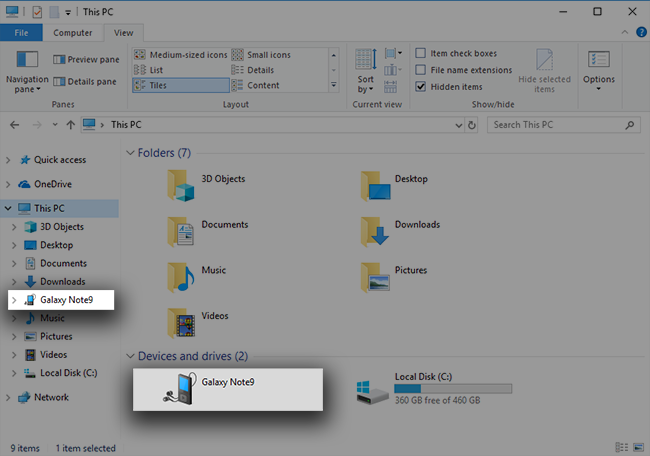Open the Downloads folder tile
Viewport: 650px width, 456px height.
[401, 231]
